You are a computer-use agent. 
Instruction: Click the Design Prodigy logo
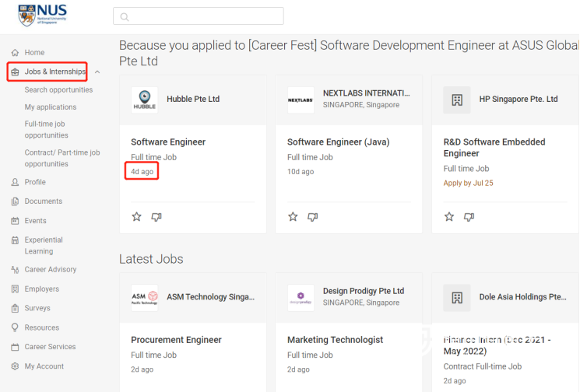tap(301, 297)
